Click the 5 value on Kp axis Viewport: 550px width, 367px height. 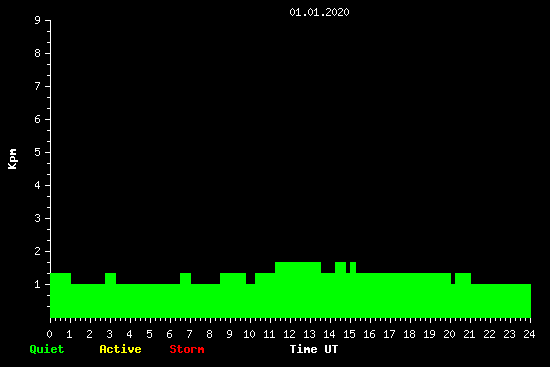click(38, 152)
